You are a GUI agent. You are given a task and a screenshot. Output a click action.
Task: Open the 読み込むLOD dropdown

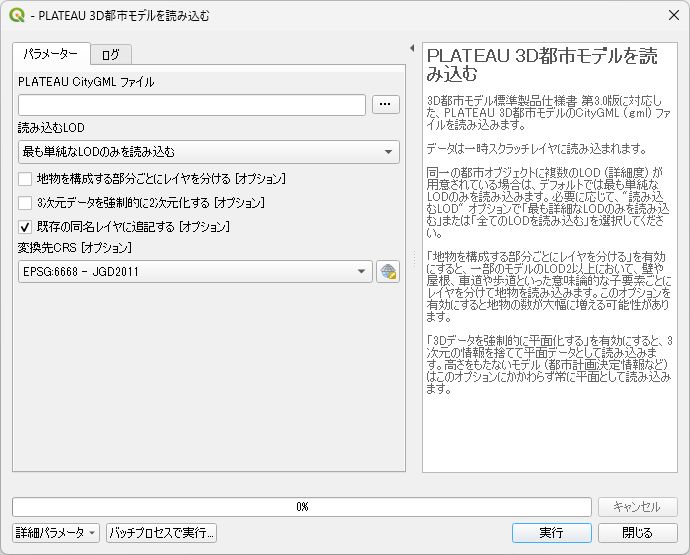pos(209,152)
